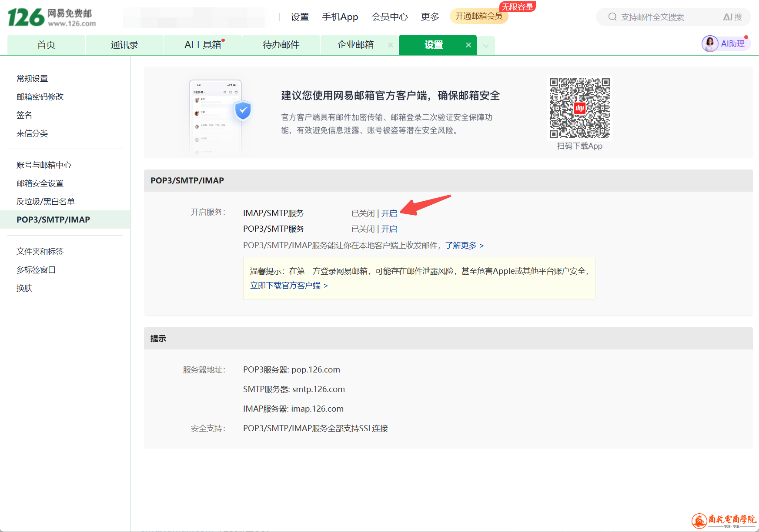The width and height of the screenshot is (759, 532).
Task: Click the IMAP服务器: imap.126.com text
Action: pos(293,409)
